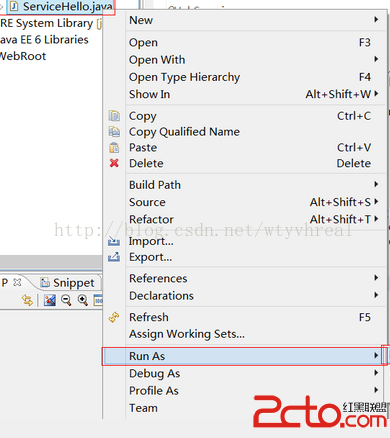Viewport: 390px width, 438px height.
Task: Click the Ctrl+V shortcut text
Action: (354, 147)
